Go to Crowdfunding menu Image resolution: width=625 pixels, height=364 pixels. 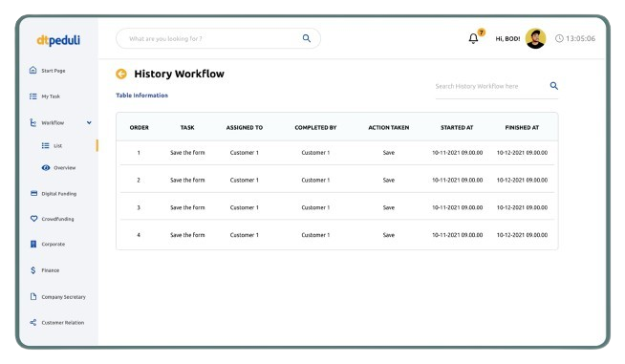coord(57,219)
